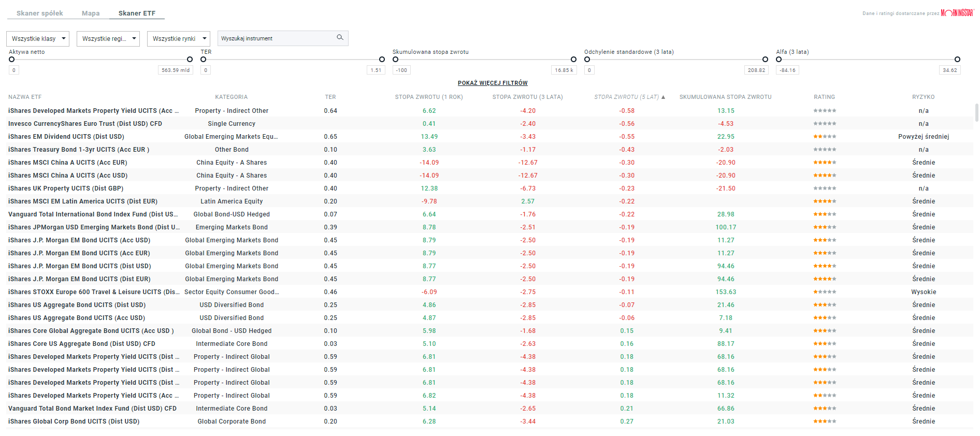Switch to Skaner spółek tab
Screen dimensions: 980x436
pos(40,13)
